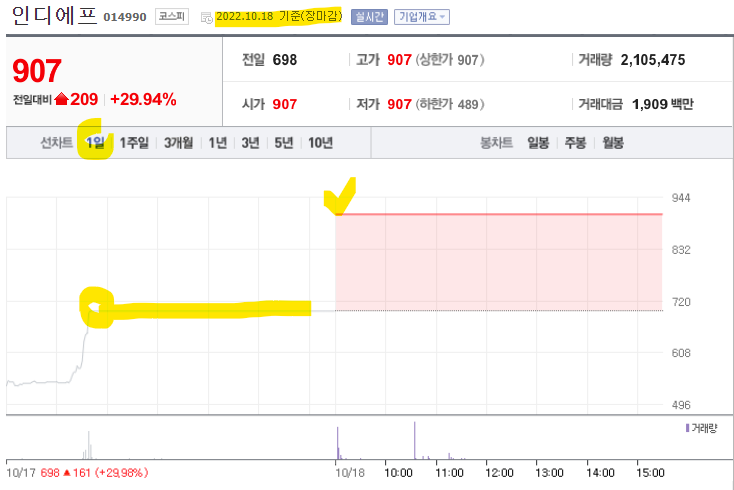Click the +29.94% change rate
Screen dimensions: 734x490
tap(143, 99)
